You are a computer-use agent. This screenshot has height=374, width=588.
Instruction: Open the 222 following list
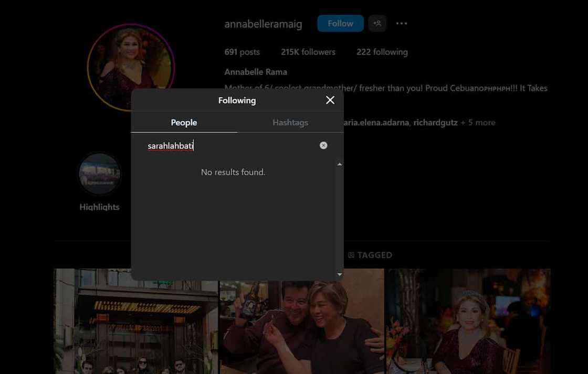pos(382,52)
